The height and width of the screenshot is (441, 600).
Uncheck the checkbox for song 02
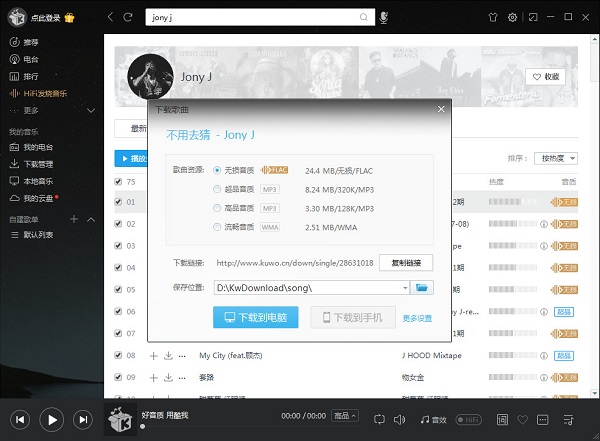pyautogui.click(x=119, y=224)
